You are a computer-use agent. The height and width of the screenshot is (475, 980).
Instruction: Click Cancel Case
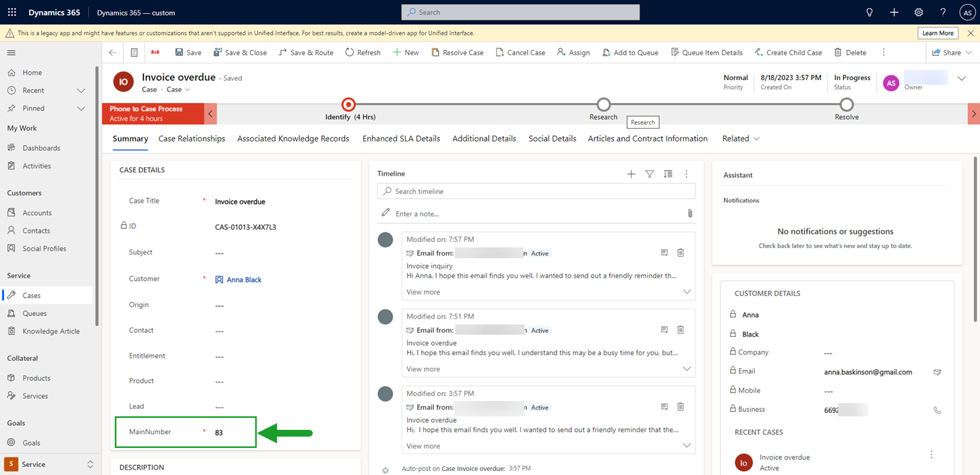[x=520, y=53]
